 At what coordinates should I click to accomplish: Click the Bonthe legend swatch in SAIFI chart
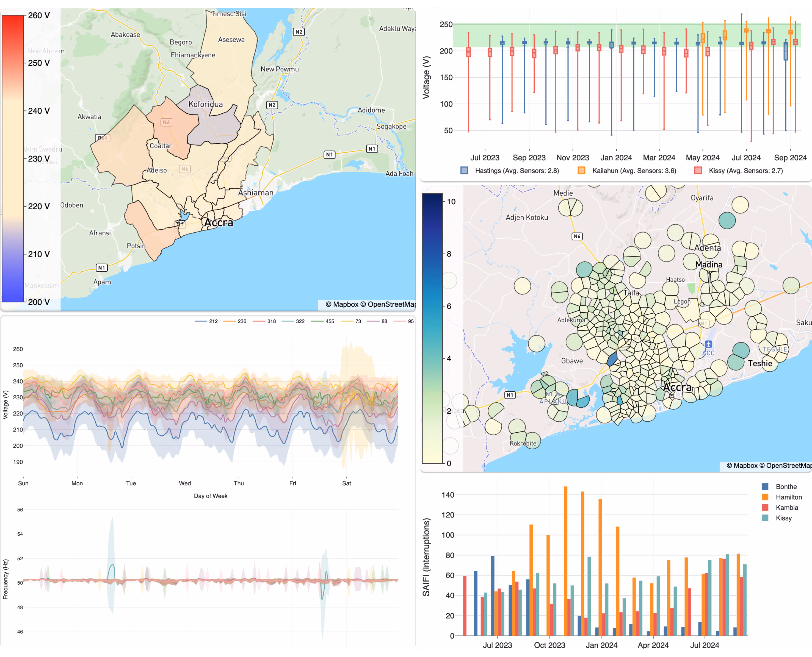(766, 486)
